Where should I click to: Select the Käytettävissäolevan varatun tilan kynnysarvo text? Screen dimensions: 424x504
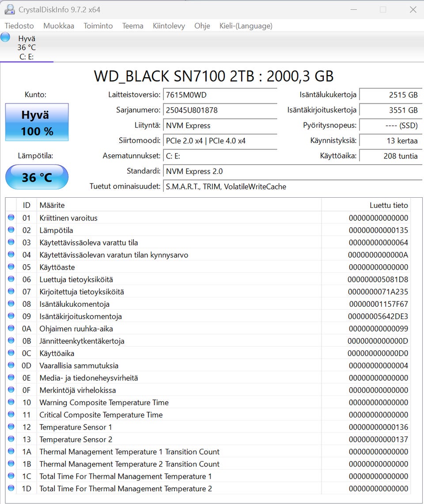click(114, 255)
